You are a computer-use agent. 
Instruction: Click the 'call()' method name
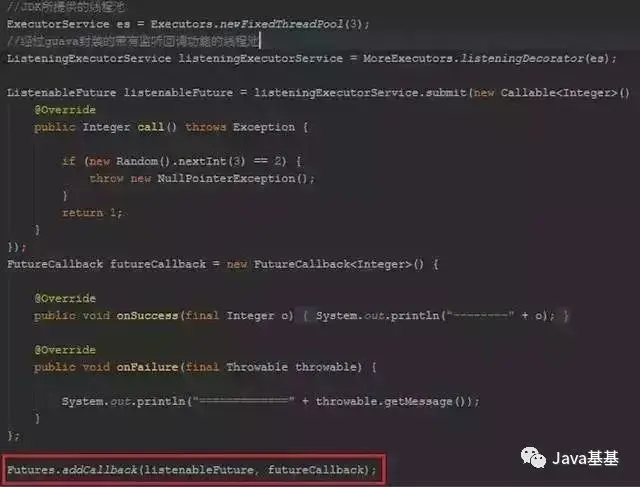(x=157, y=127)
